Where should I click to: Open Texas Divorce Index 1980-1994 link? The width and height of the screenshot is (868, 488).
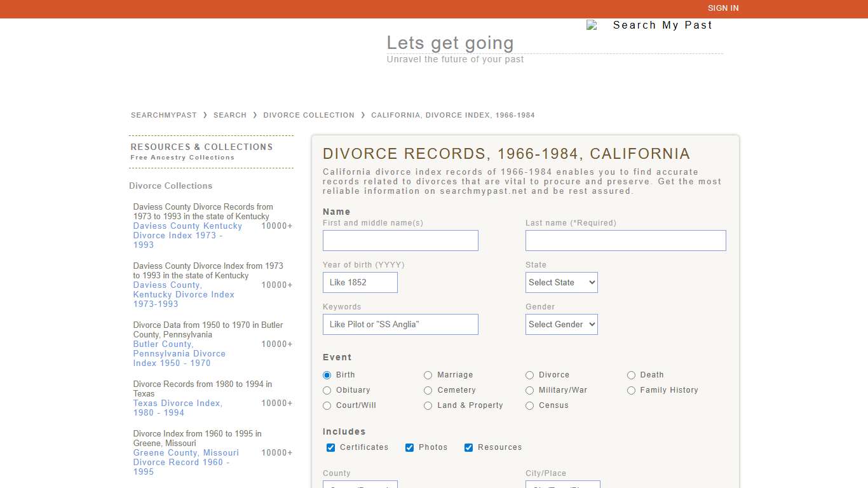[177, 408]
